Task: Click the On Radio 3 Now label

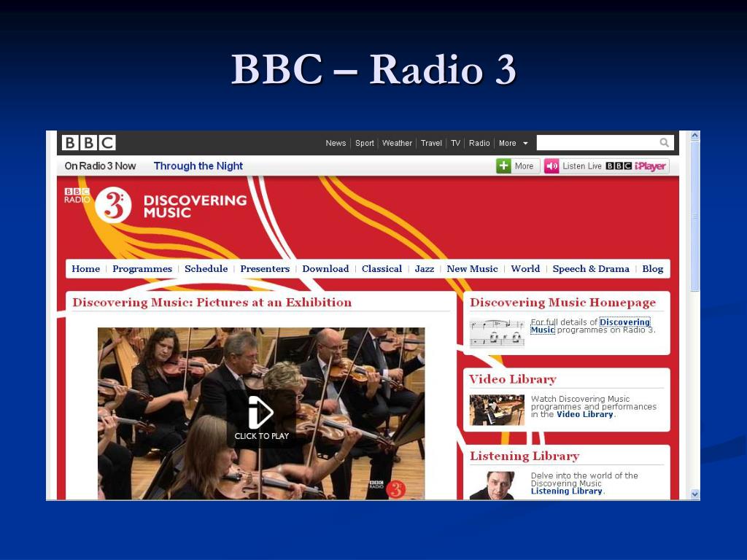Action: (x=100, y=166)
